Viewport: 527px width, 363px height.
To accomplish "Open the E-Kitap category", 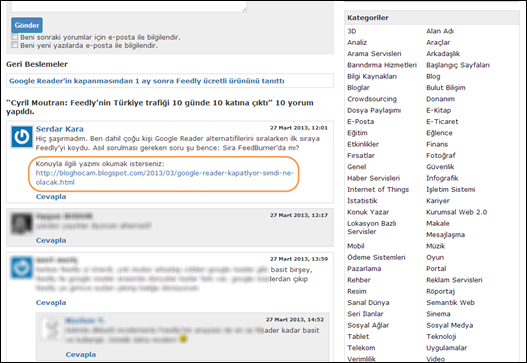I will [x=439, y=110].
